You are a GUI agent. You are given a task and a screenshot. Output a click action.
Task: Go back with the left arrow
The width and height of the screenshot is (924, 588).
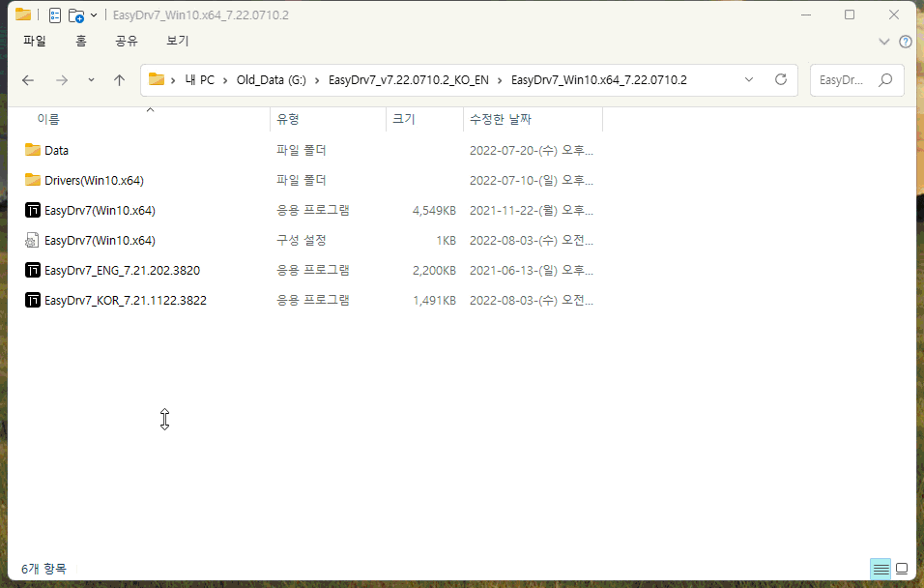point(28,80)
